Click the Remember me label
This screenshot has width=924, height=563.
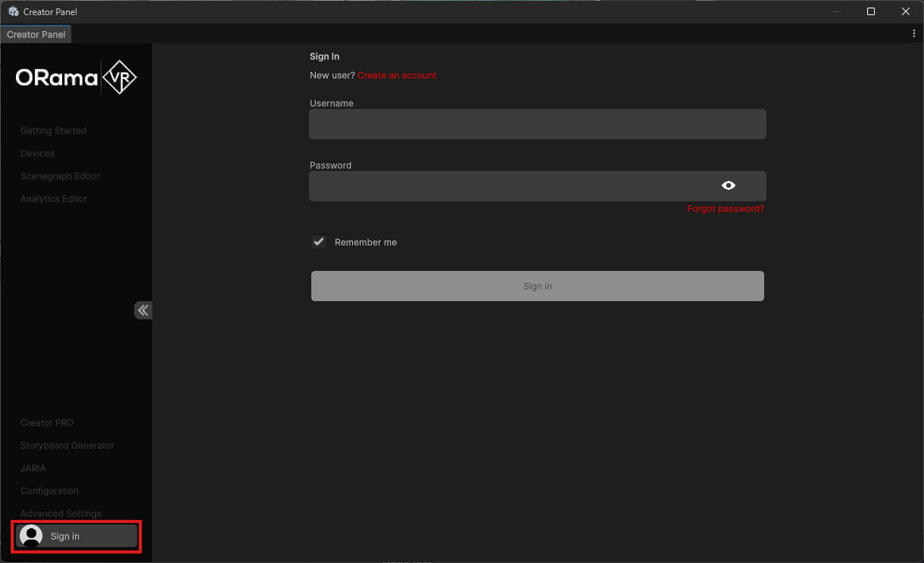point(366,243)
